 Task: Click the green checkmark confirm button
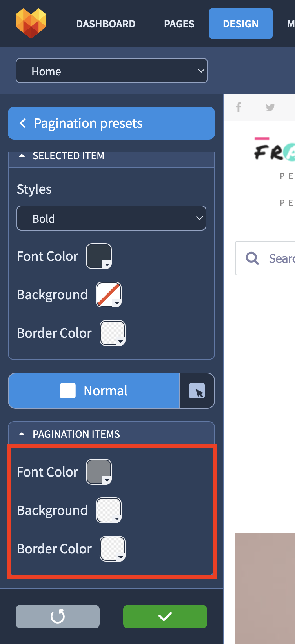(x=165, y=617)
